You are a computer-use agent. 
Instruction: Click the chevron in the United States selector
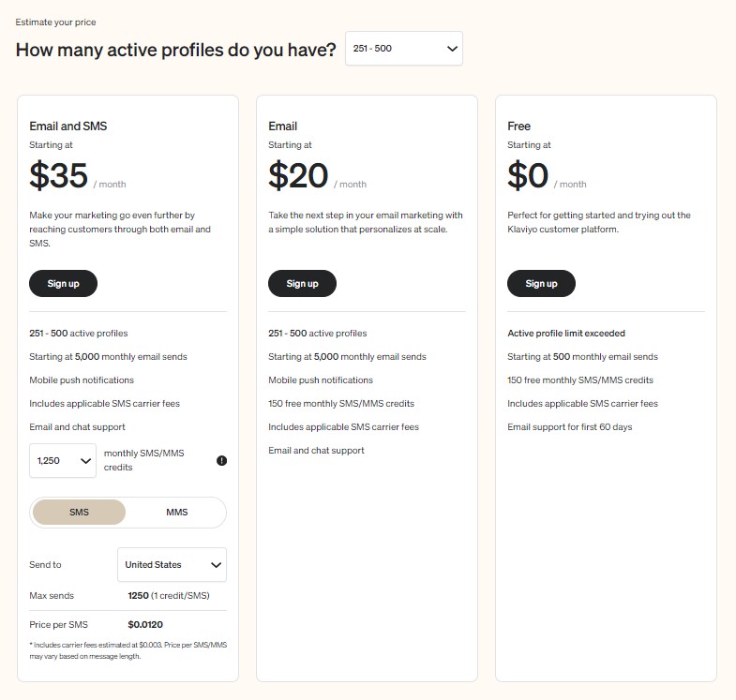(x=216, y=564)
